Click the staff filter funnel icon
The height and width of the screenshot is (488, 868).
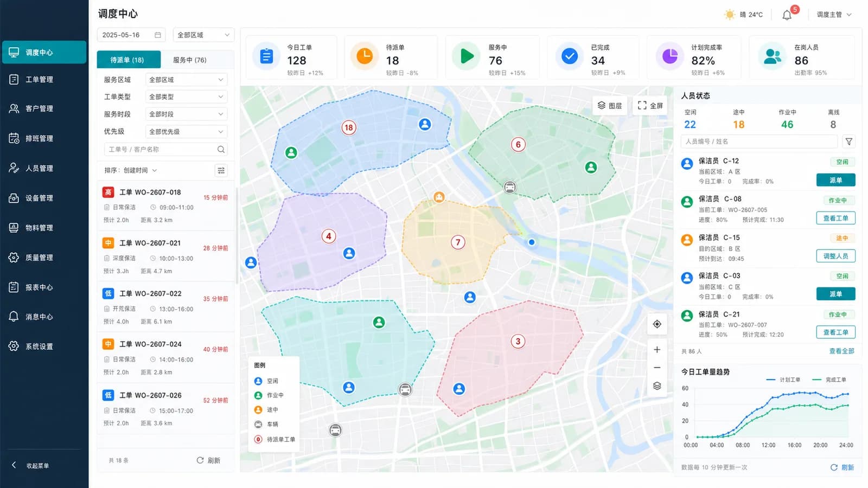coord(849,142)
